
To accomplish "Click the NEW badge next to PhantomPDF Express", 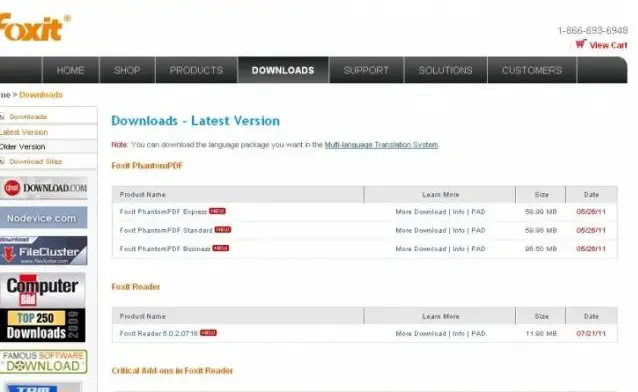I will click(x=217, y=211).
